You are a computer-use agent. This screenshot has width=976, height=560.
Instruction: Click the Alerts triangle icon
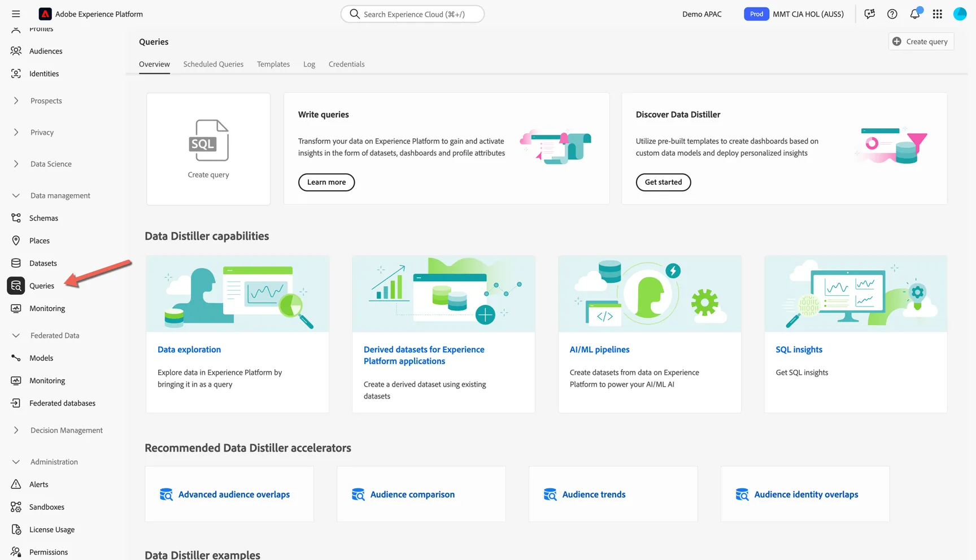[16, 484]
